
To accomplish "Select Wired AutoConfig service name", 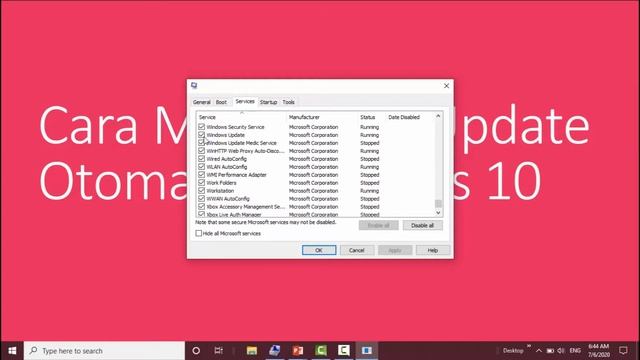I will point(227,159).
